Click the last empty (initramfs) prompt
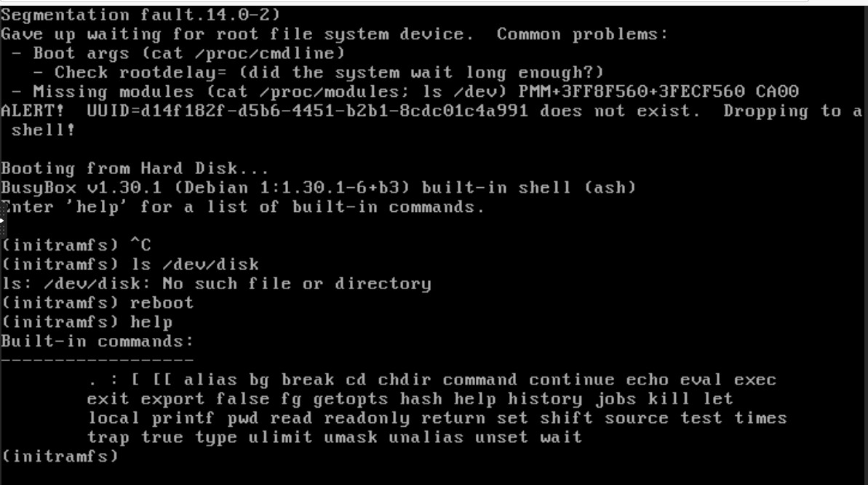 click(x=60, y=457)
